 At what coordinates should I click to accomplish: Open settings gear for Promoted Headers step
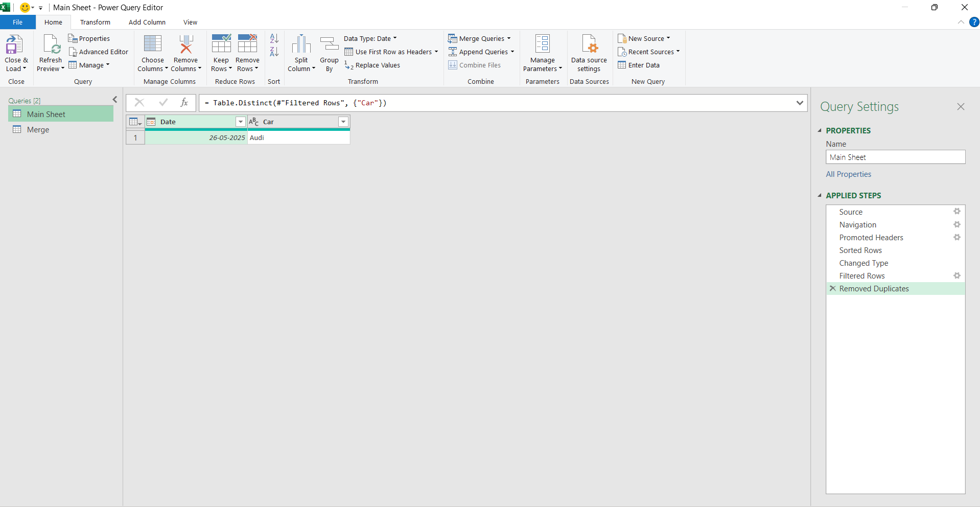pyautogui.click(x=957, y=237)
